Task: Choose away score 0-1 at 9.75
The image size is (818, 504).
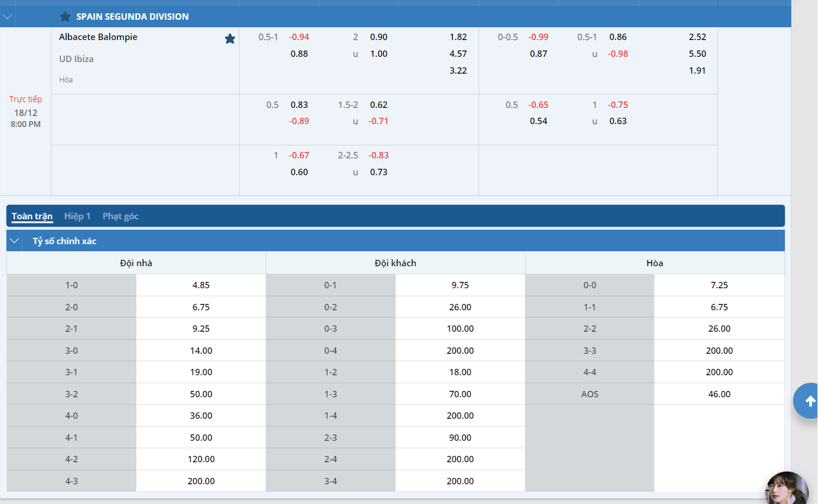Action: tap(460, 285)
